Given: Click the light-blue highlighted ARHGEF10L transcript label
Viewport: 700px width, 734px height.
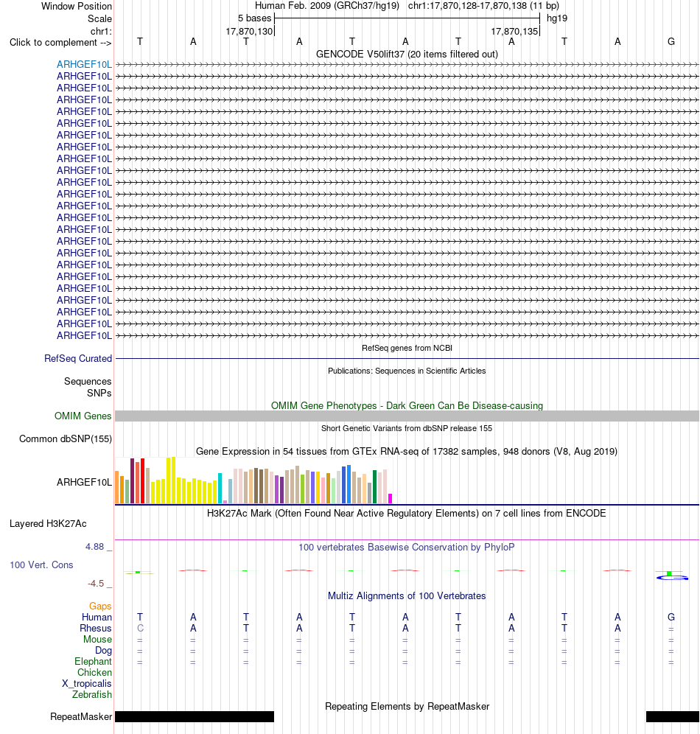Looking at the screenshot, I should (84, 65).
